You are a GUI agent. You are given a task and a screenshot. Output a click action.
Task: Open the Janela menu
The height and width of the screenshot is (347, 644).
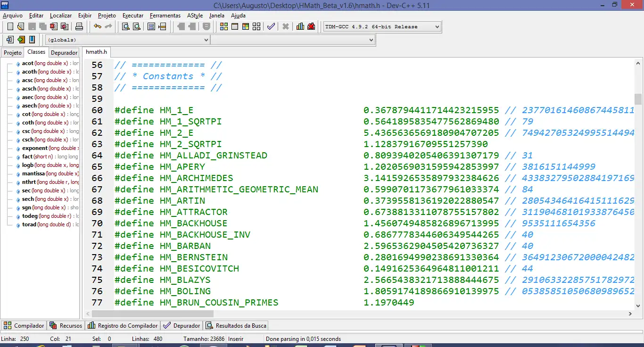[x=217, y=16]
